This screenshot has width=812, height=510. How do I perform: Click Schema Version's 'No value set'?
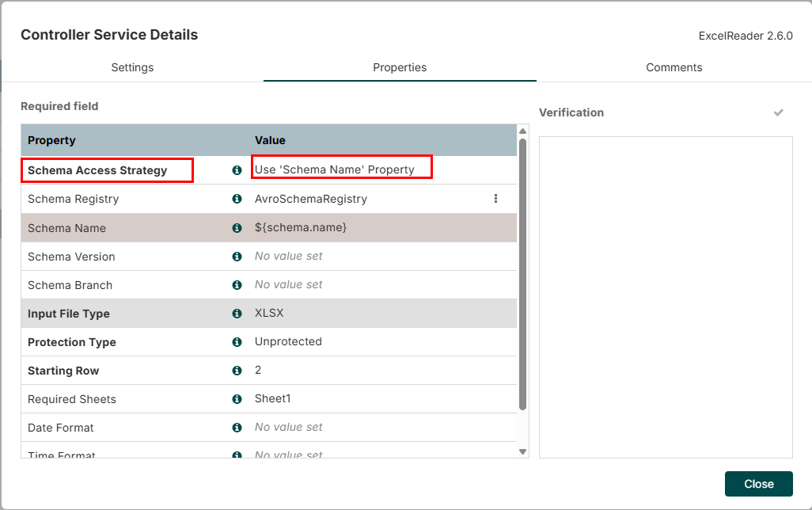tap(288, 256)
